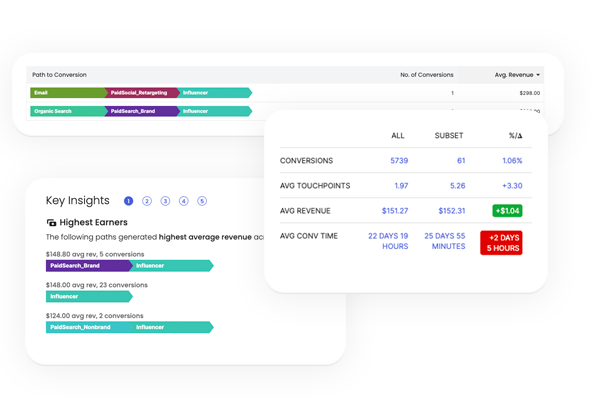The width and height of the screenshot is (600, 400).
Task: Click the AVG CONV TIME row label
Action: pyautogui.click(x=309, y=236)
